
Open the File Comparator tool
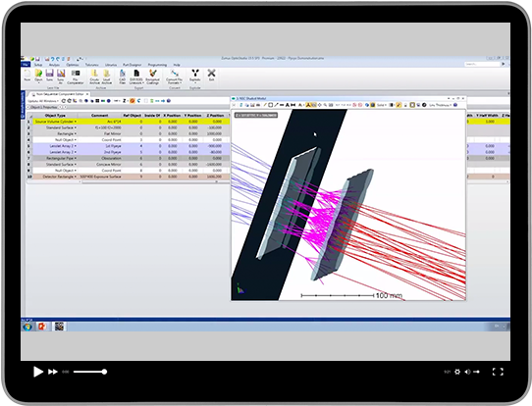click(x=76, y=76)
